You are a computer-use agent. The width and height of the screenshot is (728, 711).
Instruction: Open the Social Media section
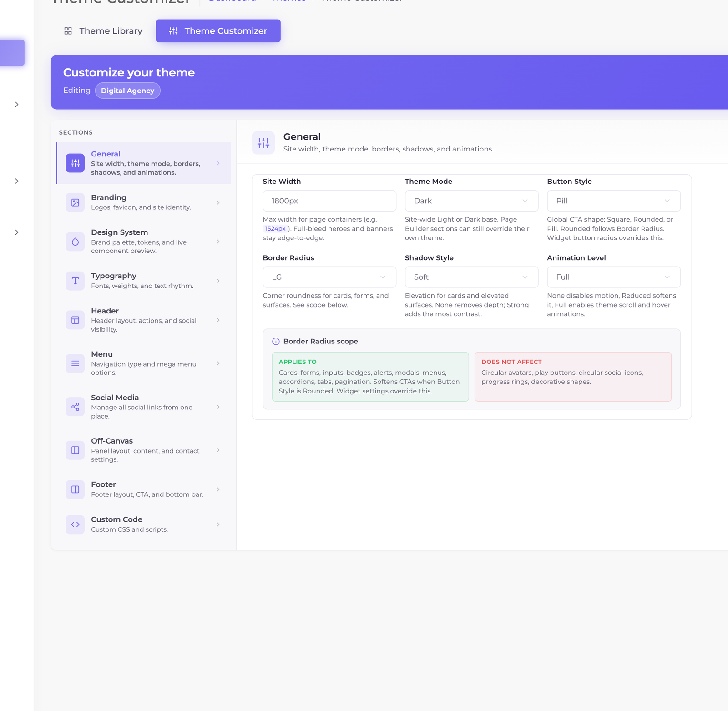pos(143,407)
